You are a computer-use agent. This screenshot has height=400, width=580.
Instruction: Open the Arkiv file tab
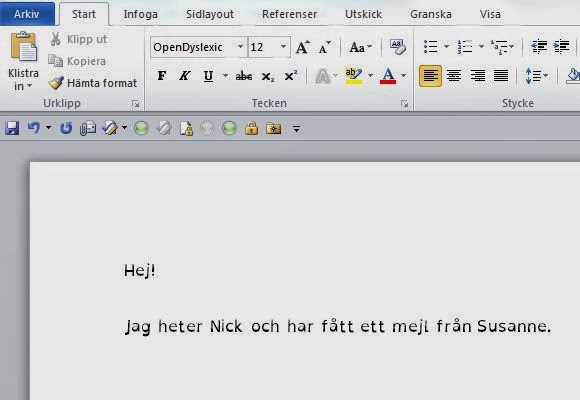coord(27,14)
